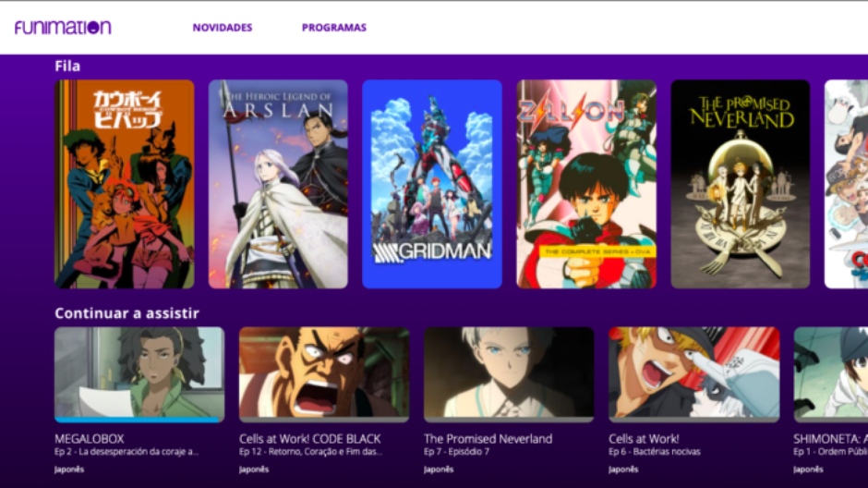Resume MEGALOBOX episode thumbnail

[x=139, y=372]
